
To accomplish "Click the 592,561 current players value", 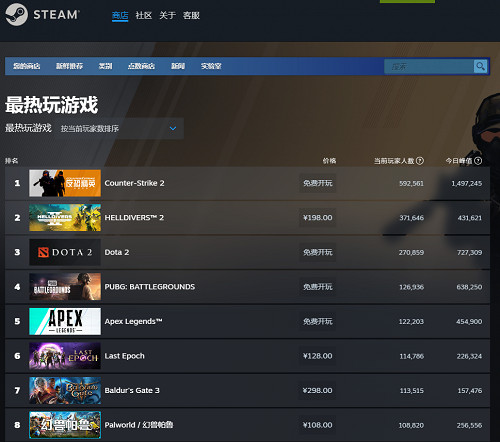I will [x=411, y=183].
